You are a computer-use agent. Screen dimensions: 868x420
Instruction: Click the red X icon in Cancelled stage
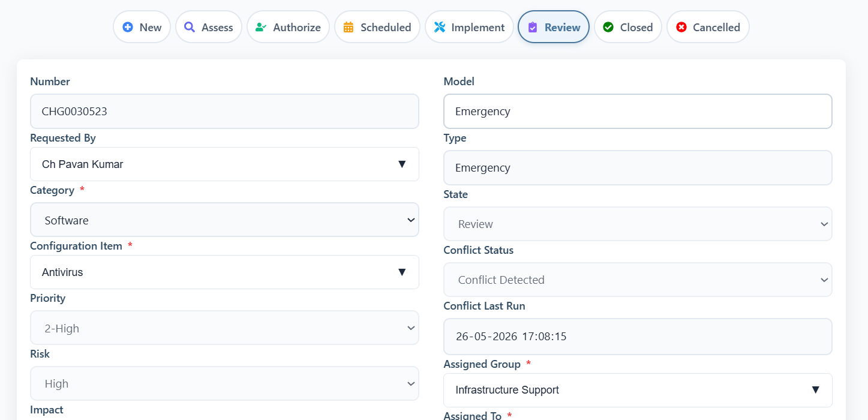tap(681, 27)
